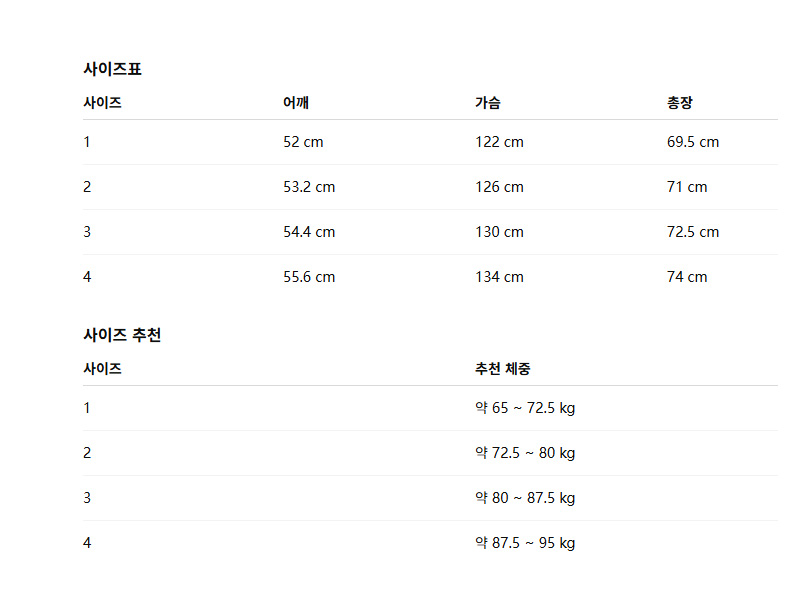Image resolution: width=800 pixels, height=600 pixels.
Task: Select the 53.2 cm shoulder value
Action: pyautogui.click(x=309, y=187)
